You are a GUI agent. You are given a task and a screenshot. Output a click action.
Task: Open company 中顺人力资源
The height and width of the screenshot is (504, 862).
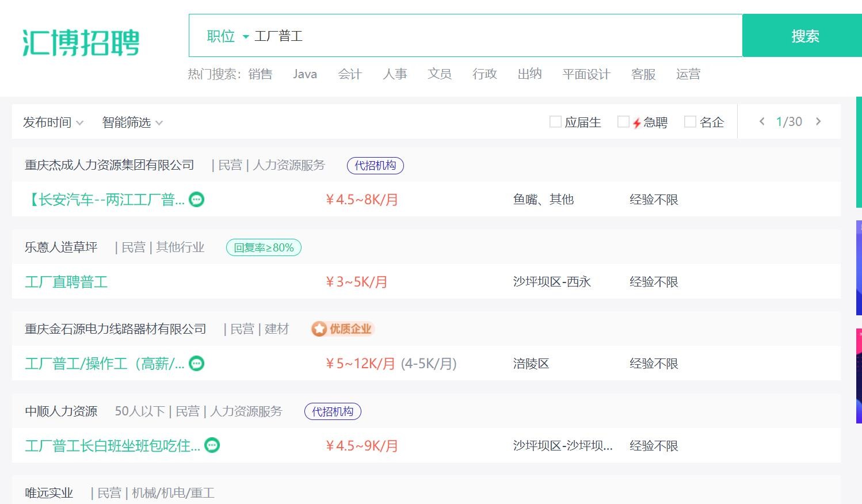coord(61,411)
